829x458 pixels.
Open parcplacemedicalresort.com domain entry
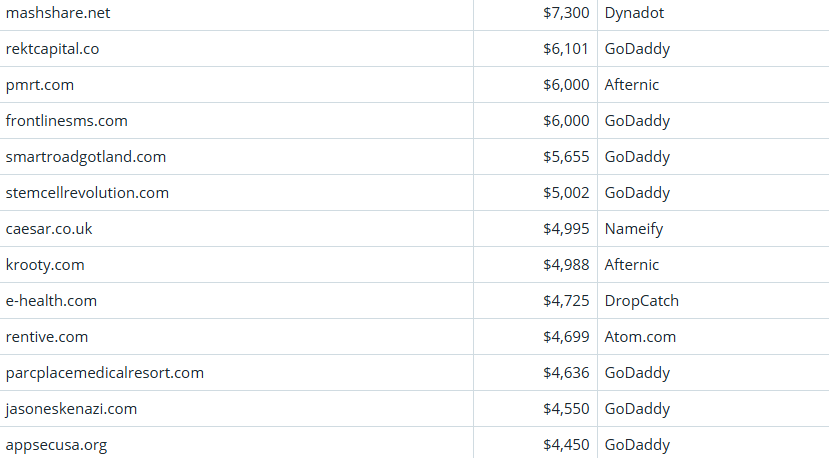click(105, 373)
